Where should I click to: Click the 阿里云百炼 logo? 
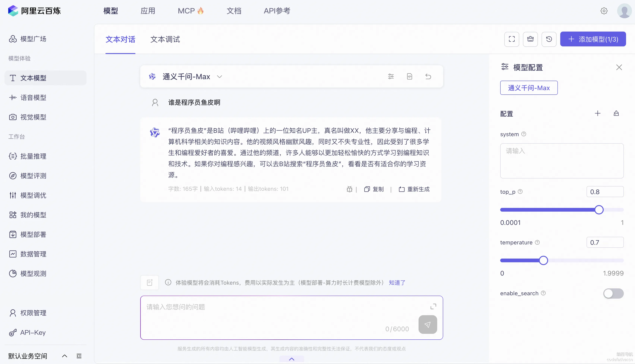click(34, 11)
